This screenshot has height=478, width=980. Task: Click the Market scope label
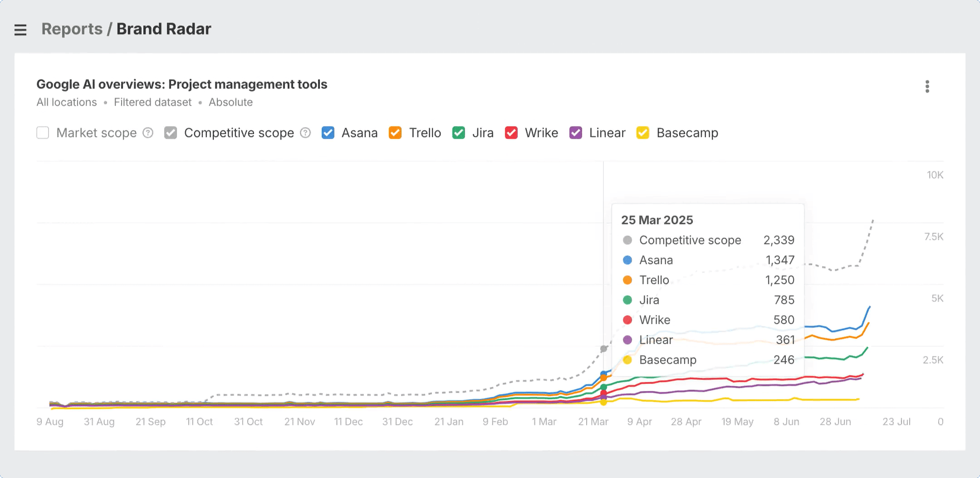pyautogui.click(x=97, y=133)
